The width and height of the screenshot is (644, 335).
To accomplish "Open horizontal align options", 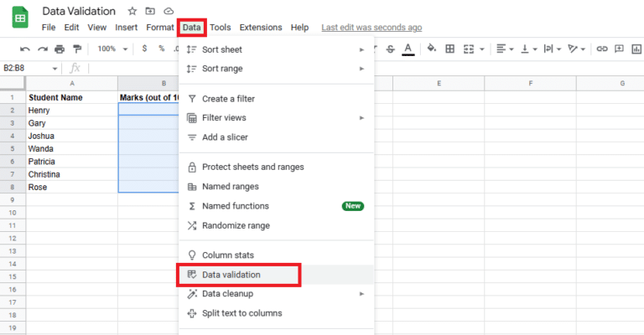I will pyautogui.click(x=505, y=49).
